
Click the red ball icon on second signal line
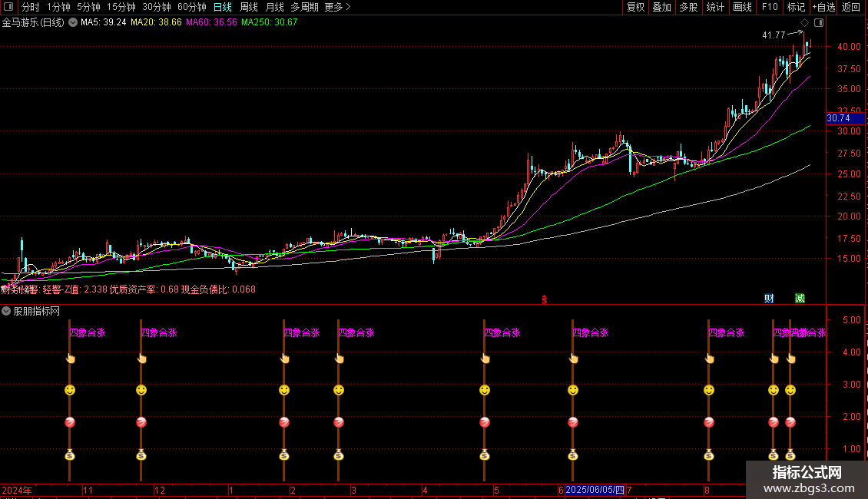click(141, 422)
